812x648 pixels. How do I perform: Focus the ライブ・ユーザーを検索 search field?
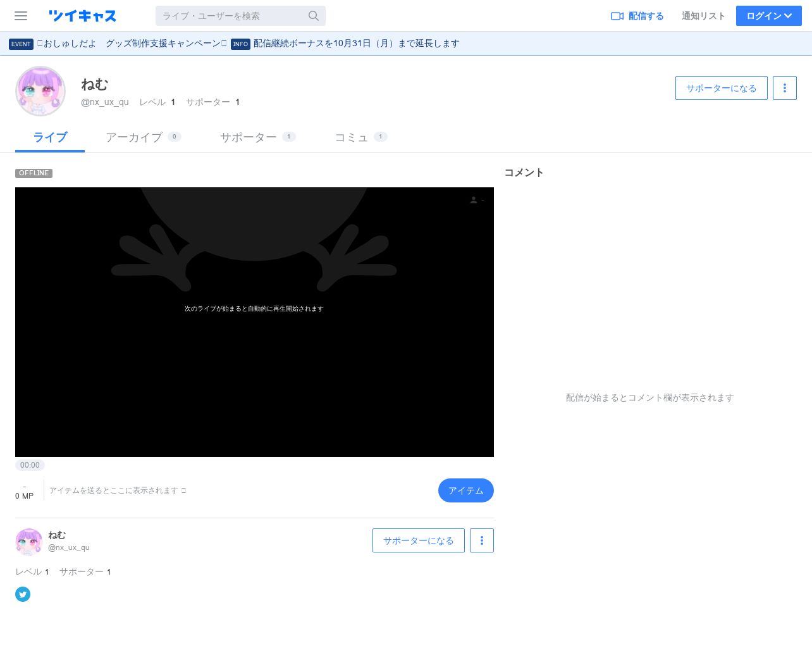(240, 16)
